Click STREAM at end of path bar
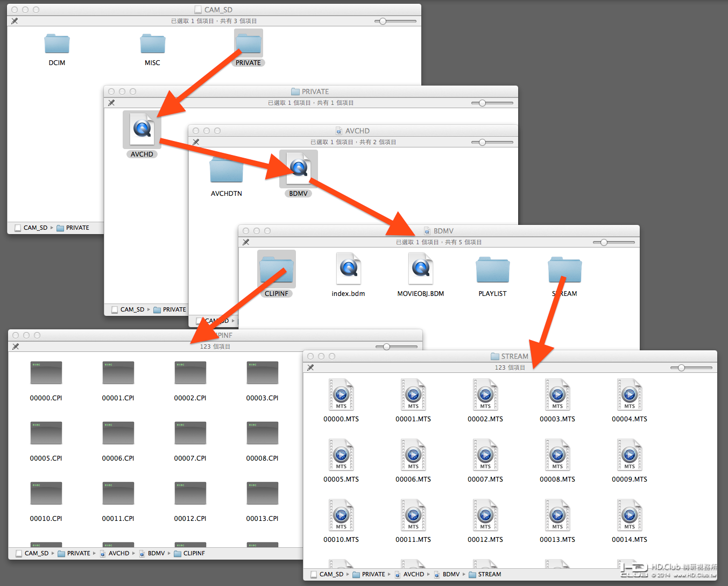 point(485,574)
